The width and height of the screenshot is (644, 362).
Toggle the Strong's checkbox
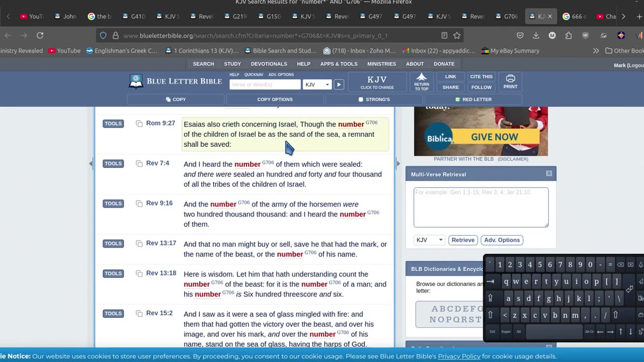[361, 100]
